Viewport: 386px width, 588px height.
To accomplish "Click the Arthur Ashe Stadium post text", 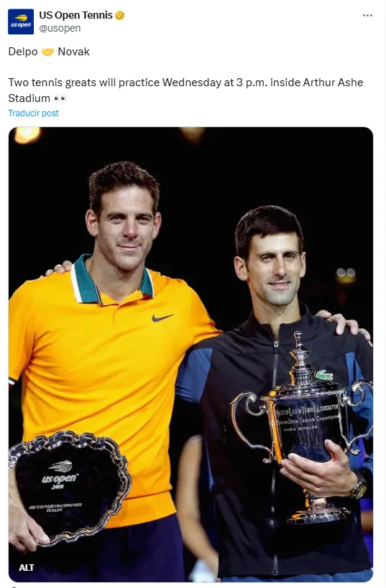I will click(185, 90).
